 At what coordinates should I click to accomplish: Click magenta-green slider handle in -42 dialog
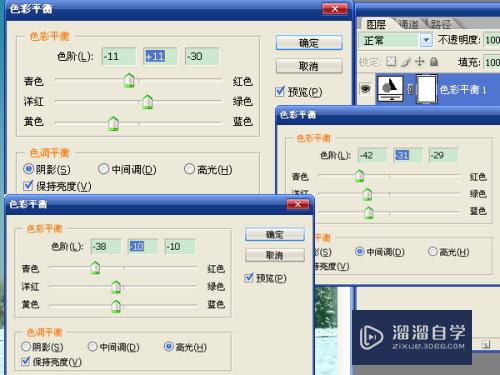[367, 194]
